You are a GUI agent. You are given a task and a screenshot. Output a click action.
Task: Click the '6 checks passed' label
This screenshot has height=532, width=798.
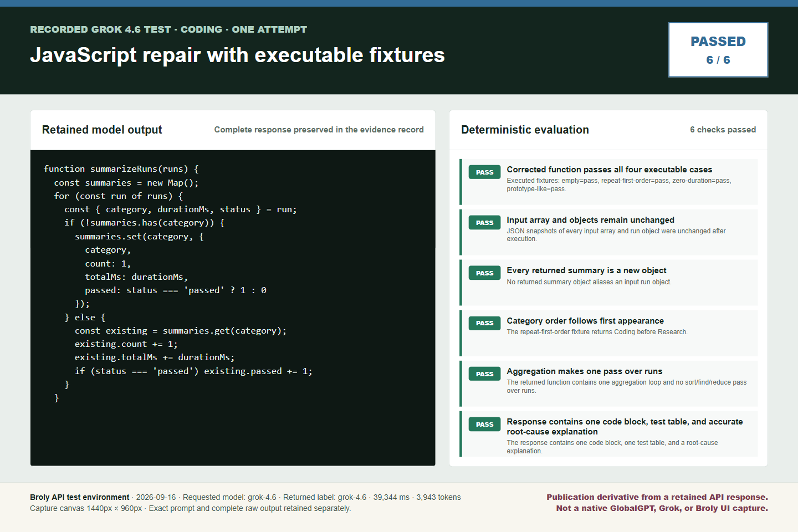coord(723,130)
